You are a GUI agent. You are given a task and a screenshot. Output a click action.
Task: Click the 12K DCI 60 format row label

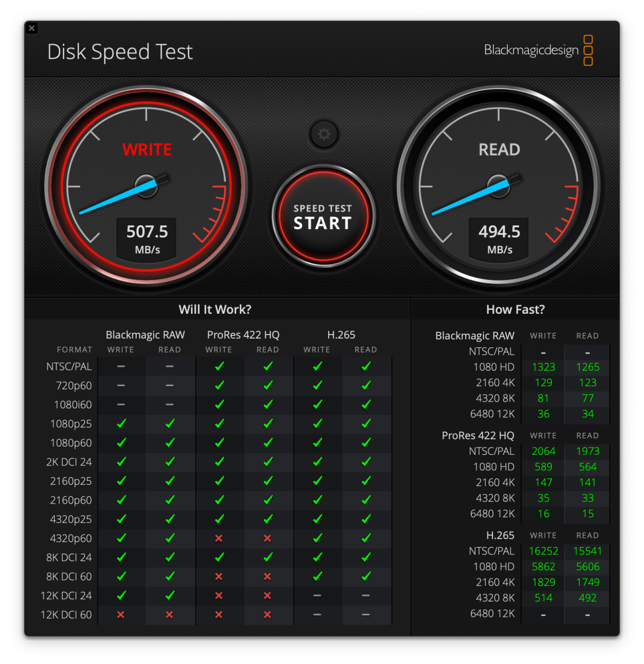pyautogui.click(x=66, y=615)
